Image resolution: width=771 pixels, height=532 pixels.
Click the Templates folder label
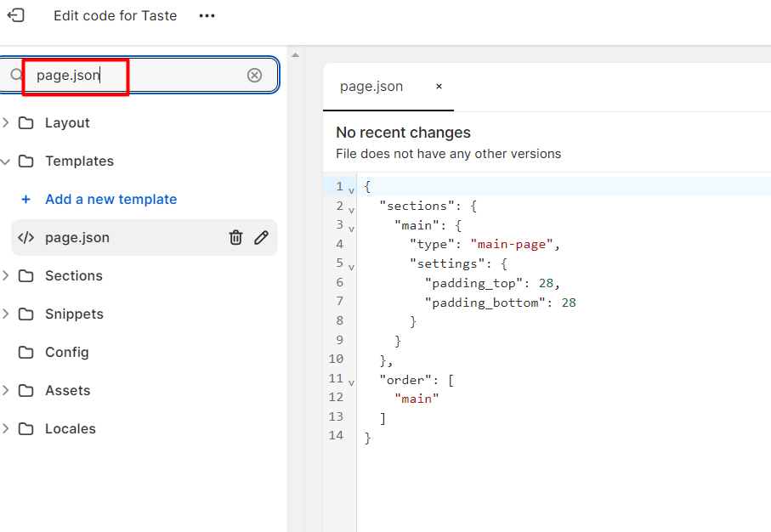click(79, 161)
